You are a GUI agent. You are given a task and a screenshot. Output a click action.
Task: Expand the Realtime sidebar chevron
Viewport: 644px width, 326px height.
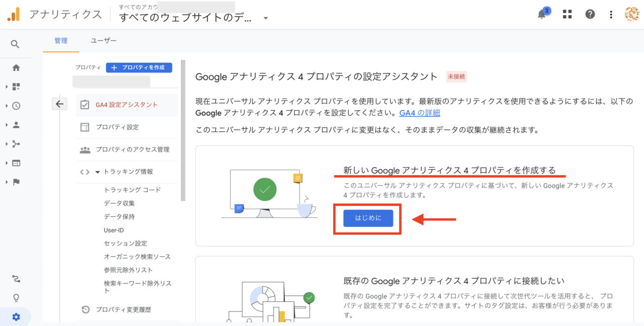(7, 106)
